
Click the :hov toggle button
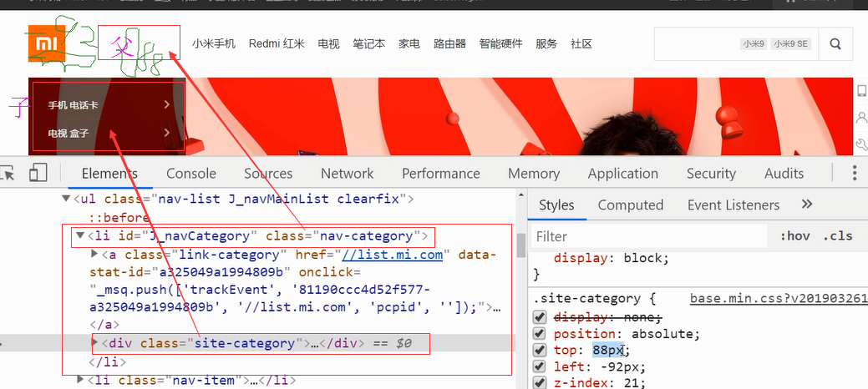795,236
